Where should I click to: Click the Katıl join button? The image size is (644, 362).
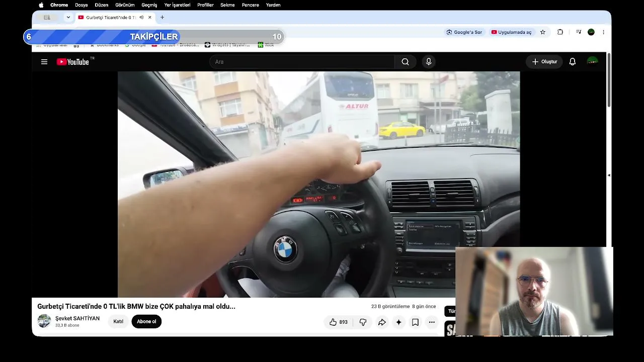pyautogui.click(x=118, y=322)
